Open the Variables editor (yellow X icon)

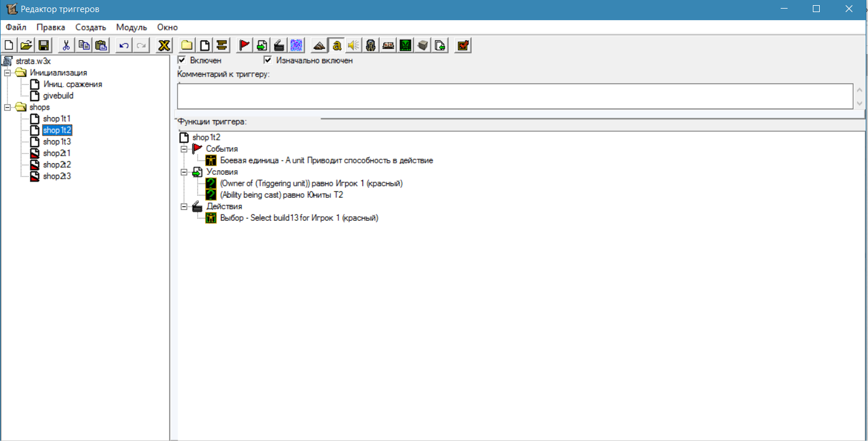[165, 45]
